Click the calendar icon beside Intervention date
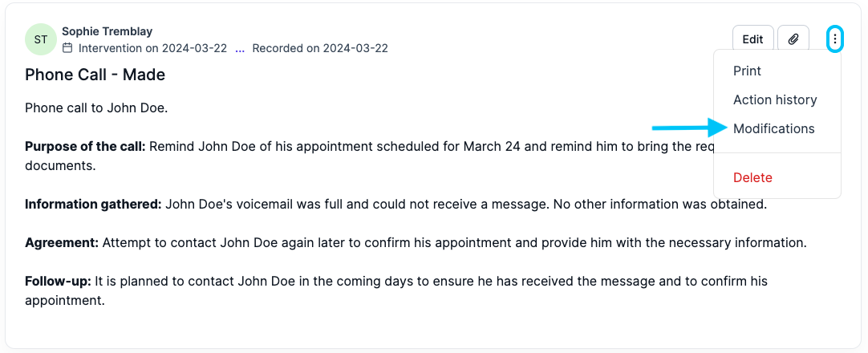 67,48
